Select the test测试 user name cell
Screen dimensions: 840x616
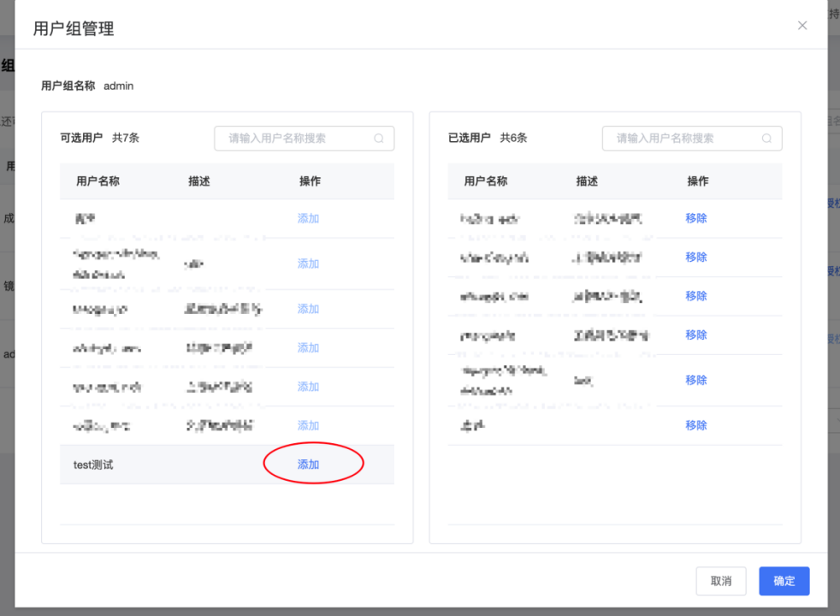click(93, 465)
